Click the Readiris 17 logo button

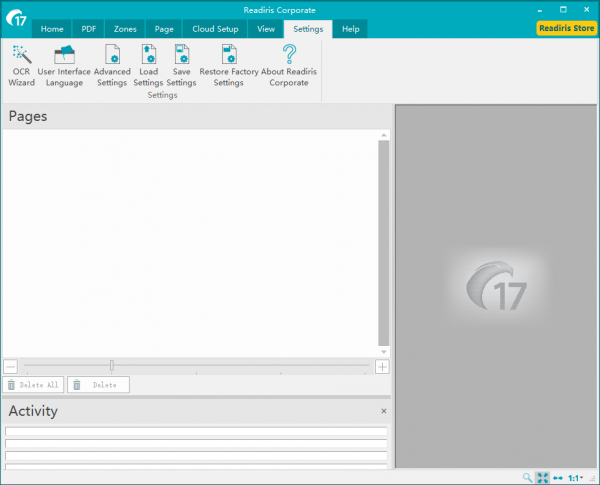[x=16, y=18]
